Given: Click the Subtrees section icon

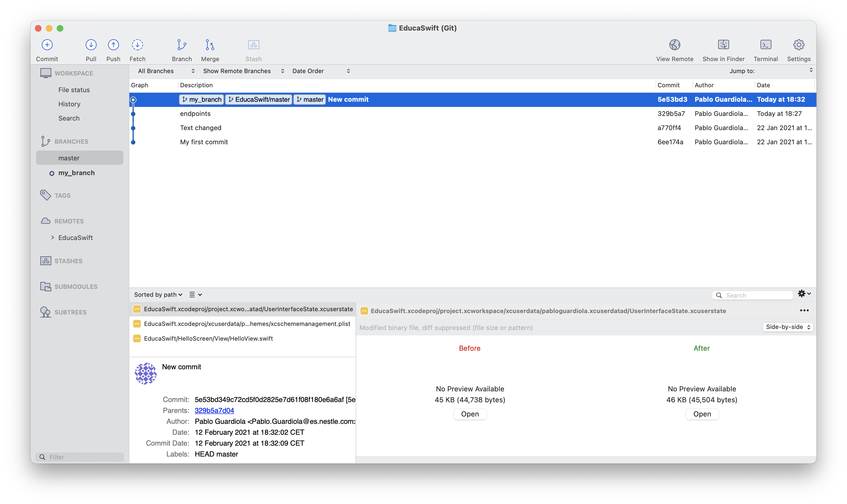Looking at the screenshot, I should (46, 312).
